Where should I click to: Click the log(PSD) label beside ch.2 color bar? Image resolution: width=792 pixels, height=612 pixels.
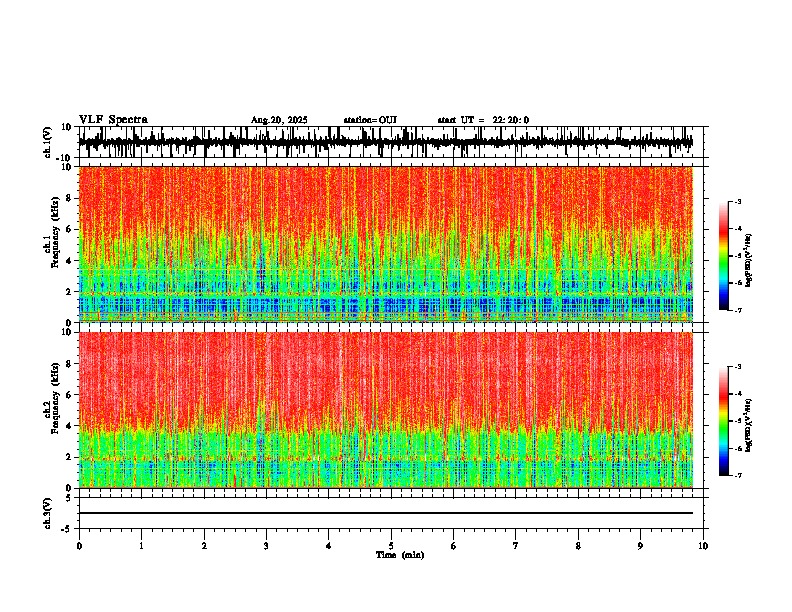click(749, 425)
